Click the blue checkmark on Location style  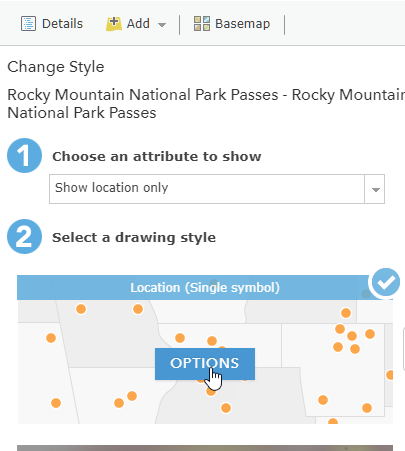(x=385, y=282)
